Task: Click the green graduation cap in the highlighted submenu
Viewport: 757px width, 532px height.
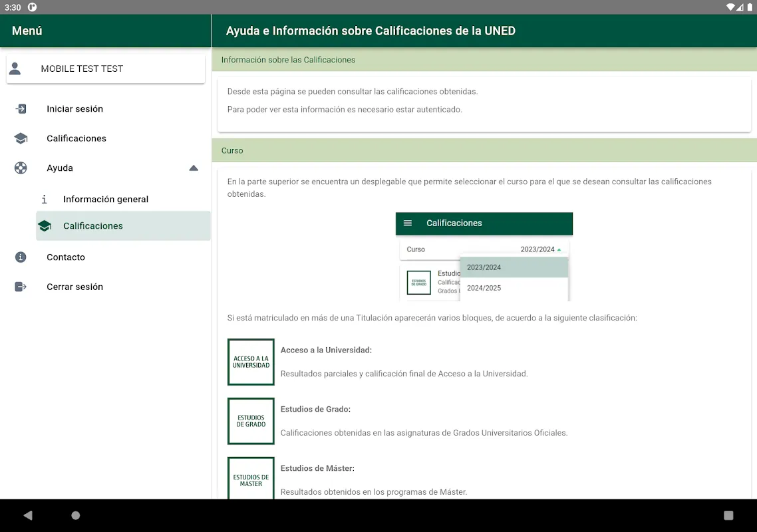Action: (45, 226)
